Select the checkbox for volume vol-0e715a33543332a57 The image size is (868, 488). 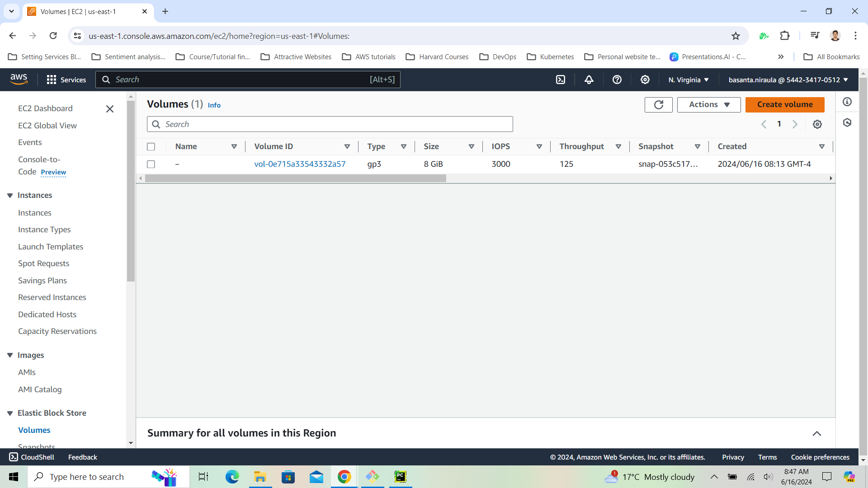tap(151, 164)
